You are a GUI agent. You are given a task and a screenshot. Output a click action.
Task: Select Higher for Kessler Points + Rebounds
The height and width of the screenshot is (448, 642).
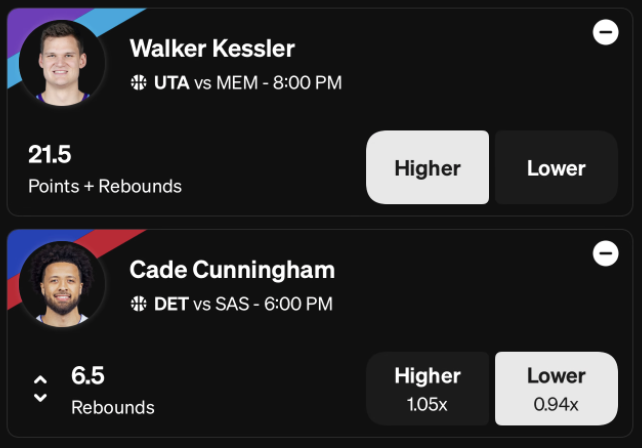[x=427, y=167]
